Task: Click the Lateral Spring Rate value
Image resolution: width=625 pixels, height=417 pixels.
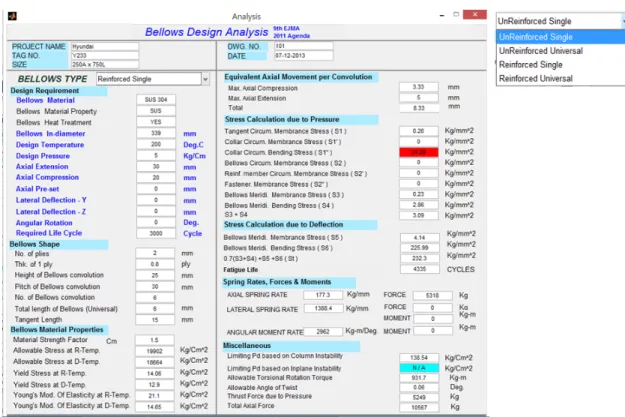Action: pyautogui.click(x=323, y=309)
